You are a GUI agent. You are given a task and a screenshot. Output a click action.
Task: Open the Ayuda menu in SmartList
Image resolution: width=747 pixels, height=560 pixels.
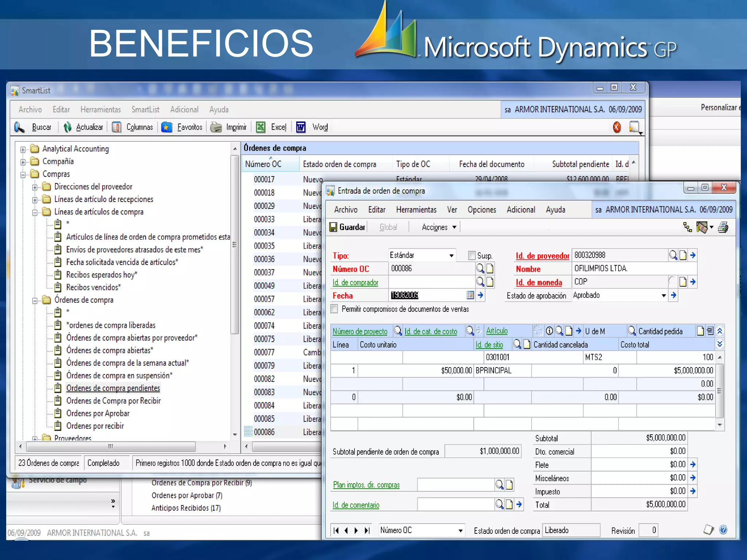tap(219, 109)
